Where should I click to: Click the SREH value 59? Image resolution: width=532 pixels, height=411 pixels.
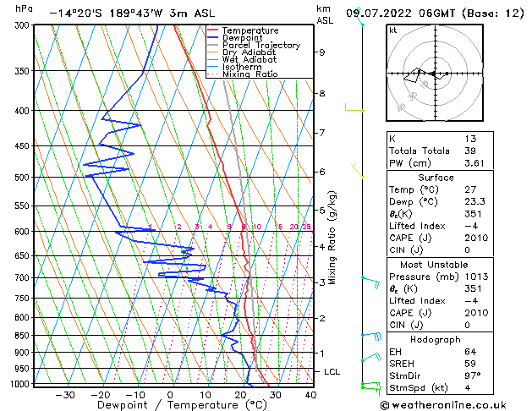470,364
